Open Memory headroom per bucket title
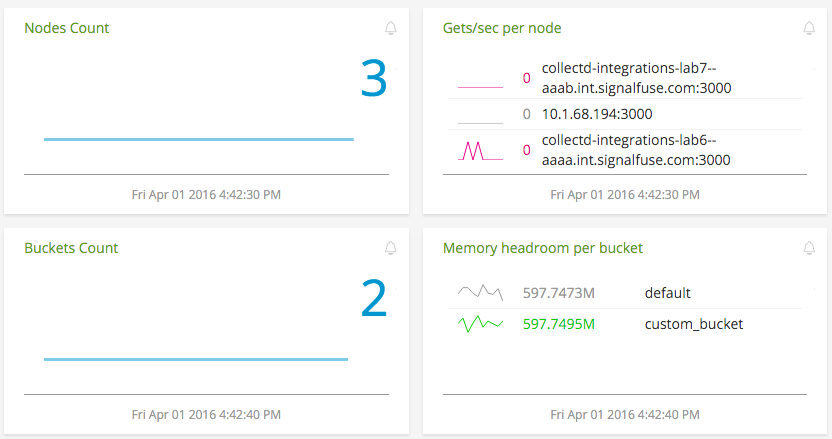 pyautogui.click(x=542, y=248)
